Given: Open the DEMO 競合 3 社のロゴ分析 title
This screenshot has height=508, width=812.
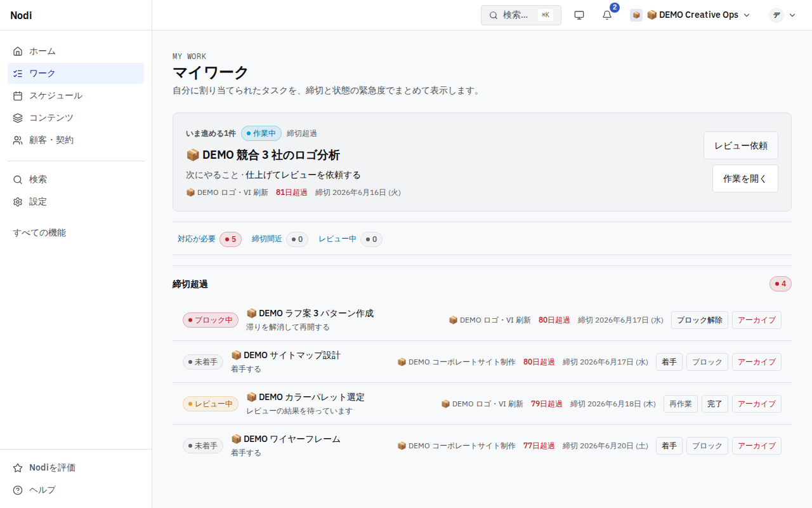Looking at the screenshot, I should [263, 155].
